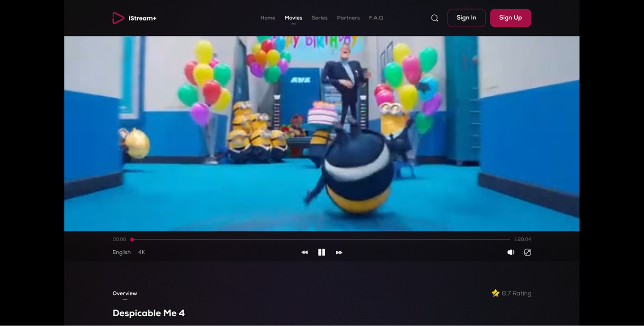
Task: Open the Series menu item
Action: pos(320,18)
